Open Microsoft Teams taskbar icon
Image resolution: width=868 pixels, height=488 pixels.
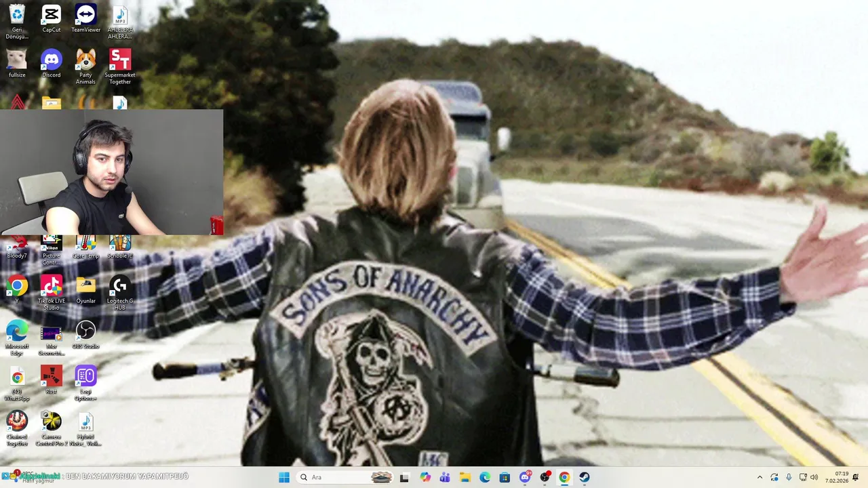point(445,477)
